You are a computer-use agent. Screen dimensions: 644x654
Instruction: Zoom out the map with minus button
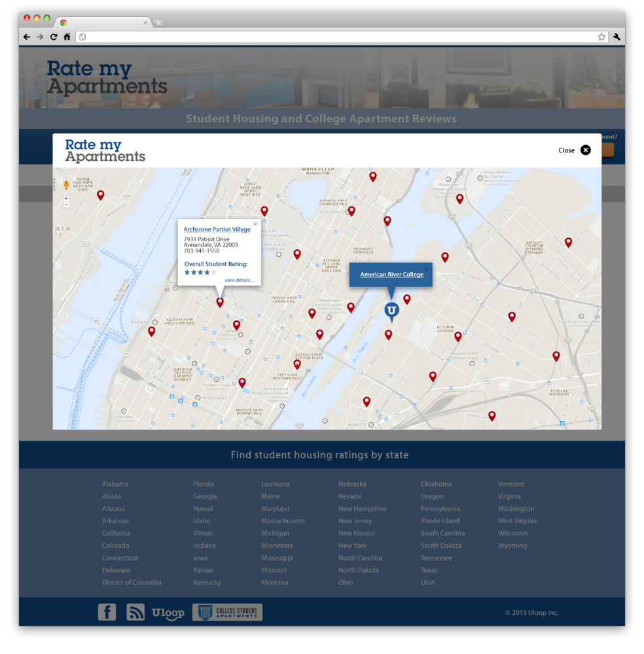pyautogui.click(x=66, y=205)
